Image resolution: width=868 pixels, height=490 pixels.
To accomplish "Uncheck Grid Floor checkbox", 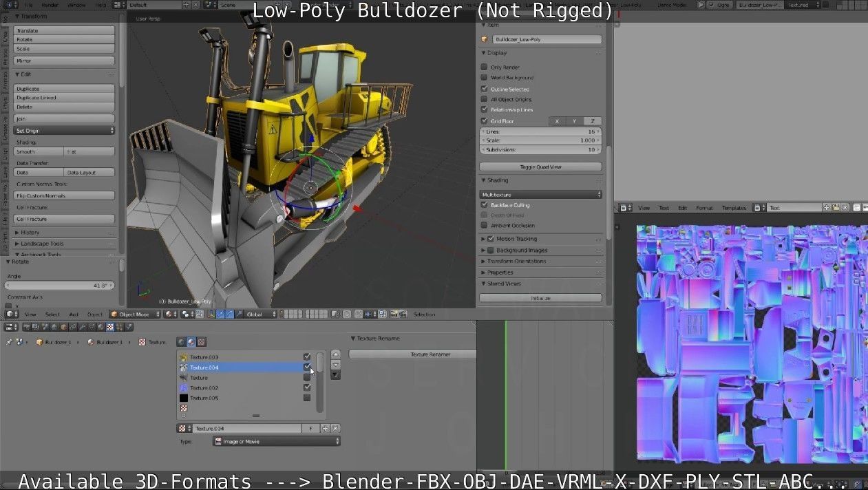I will (x=484, y=121).
